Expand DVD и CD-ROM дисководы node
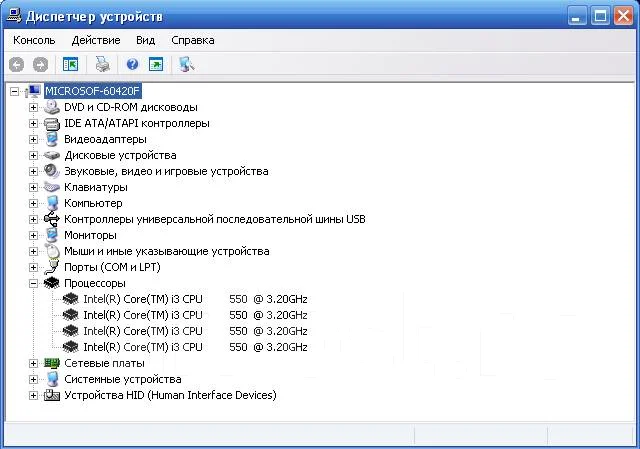This screenshot has width=640, height=449. [33, 107]
